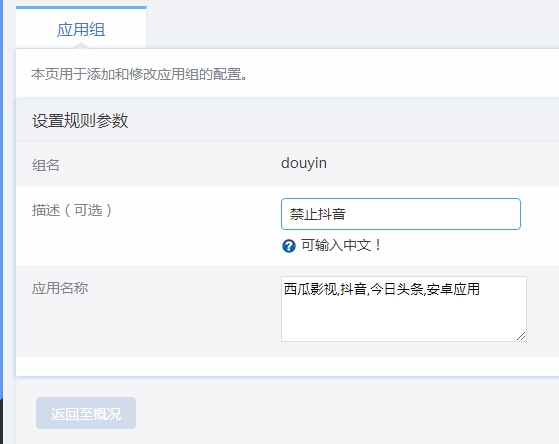
Task: Click 安卓应用 in the app name list
Action: (453, 289)
